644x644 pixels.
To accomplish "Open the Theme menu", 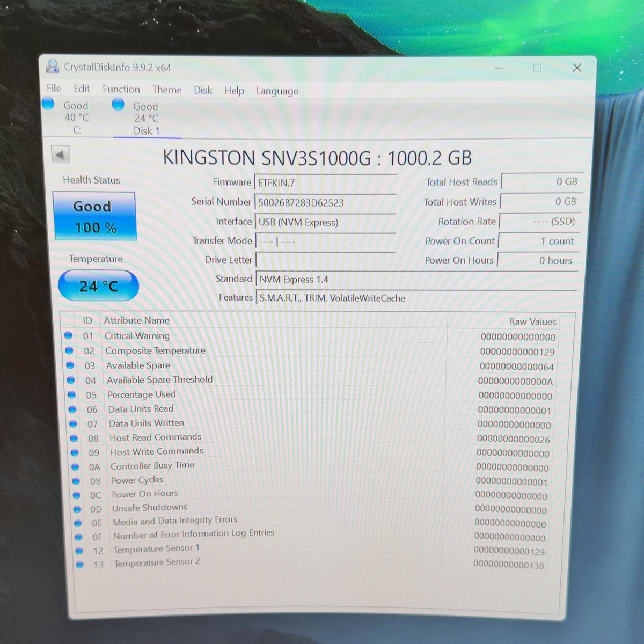I will pos(166,90).
